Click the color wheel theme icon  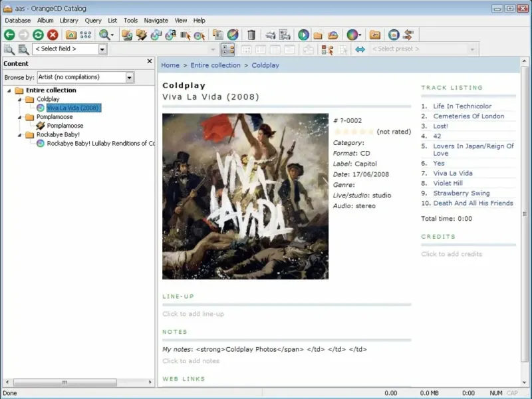pos(352,35)
